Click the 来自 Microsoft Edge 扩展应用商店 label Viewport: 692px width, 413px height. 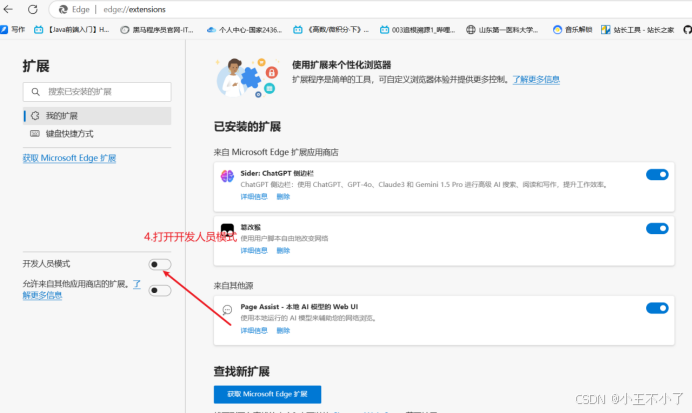click(x=276, y=152)
